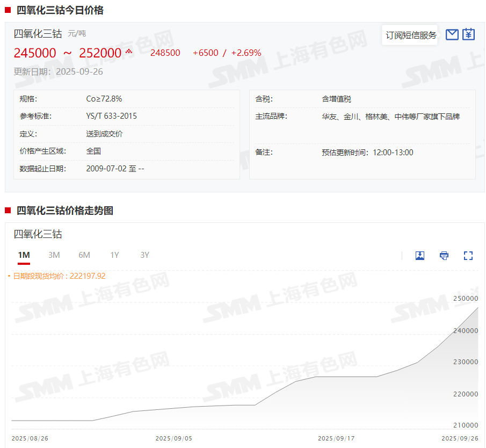Click the yuan calendar price subscription icon
The width and height of the screenshot is (486, 448).
click(x=469, y=35)
